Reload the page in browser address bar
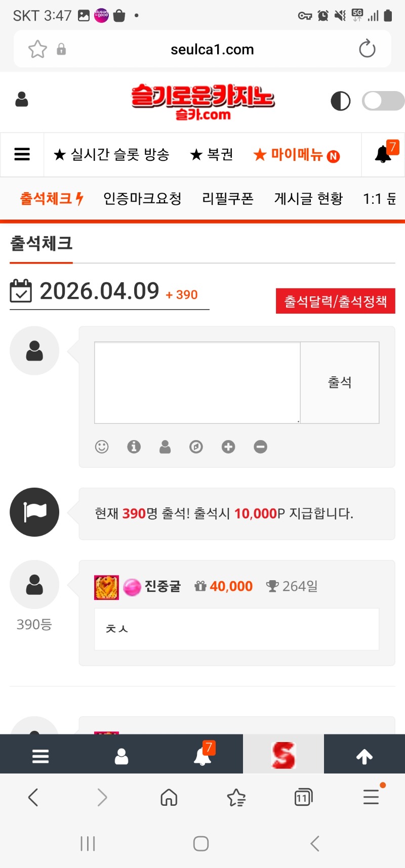 pyautogui.click(x=367, y=49)
